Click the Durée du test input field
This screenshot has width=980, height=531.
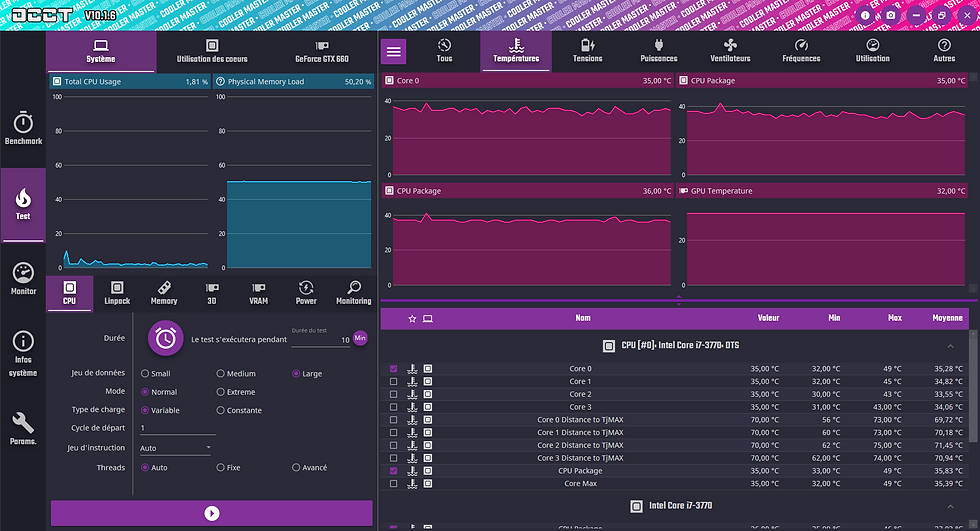[320, 340]
